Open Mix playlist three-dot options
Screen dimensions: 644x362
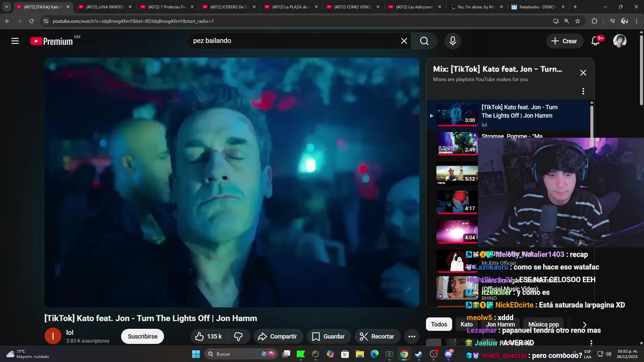pyautogui.click(x=583, y=92)
